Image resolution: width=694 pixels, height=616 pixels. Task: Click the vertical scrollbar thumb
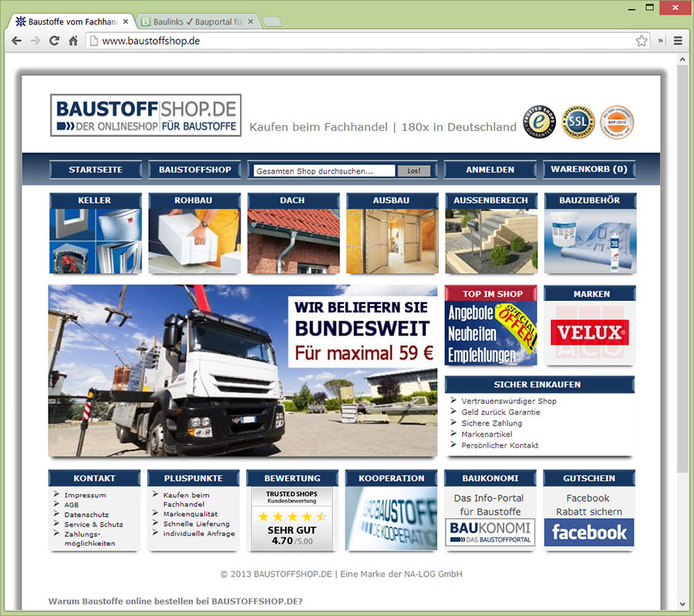pyautogui.click(x=682, y=268)
